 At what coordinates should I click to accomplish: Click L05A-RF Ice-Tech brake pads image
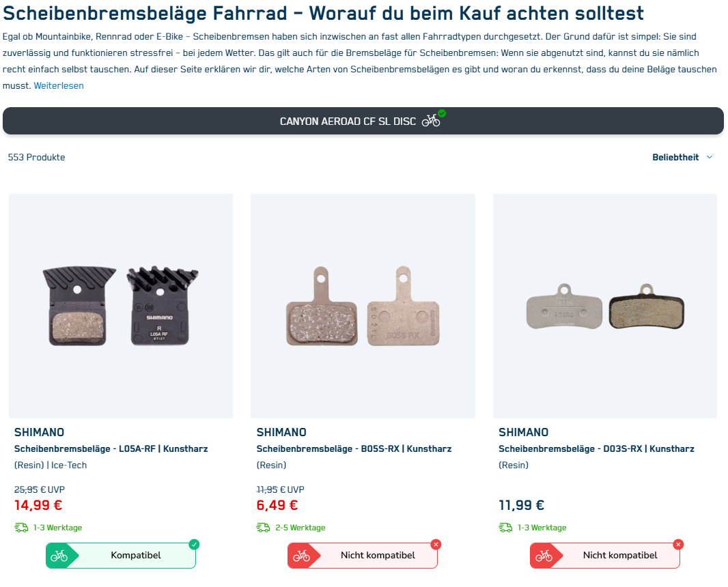[121, 306]
